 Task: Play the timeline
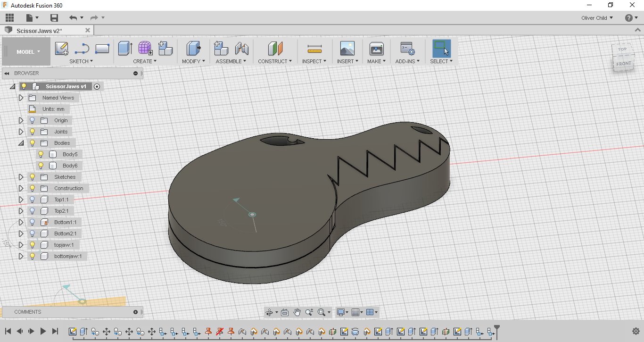43,331
